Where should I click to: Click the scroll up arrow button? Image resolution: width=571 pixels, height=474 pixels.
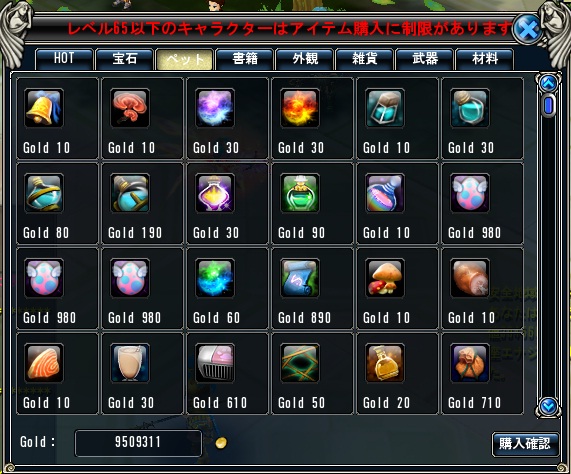coord(548,83)
